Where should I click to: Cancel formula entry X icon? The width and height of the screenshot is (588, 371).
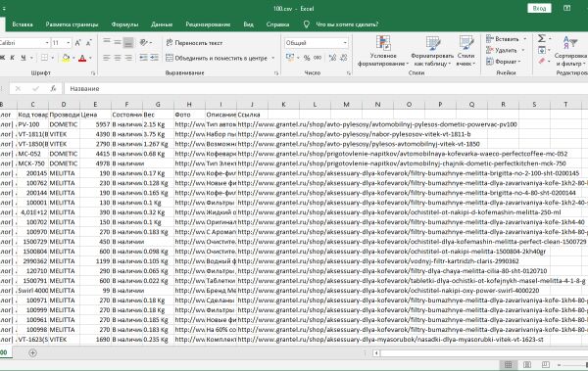[x=18, y=88]
